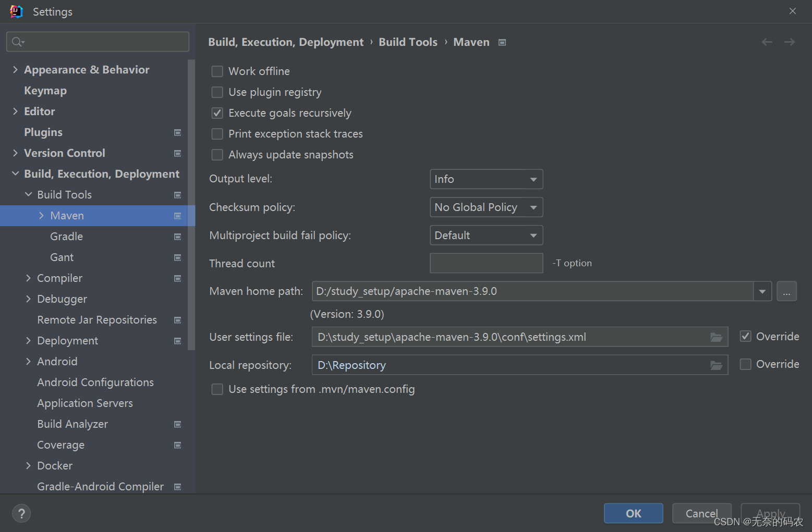Click the search magnifier icon in settings search
Image resolution: width=812 pixels, height=532 pixels.
18,42
